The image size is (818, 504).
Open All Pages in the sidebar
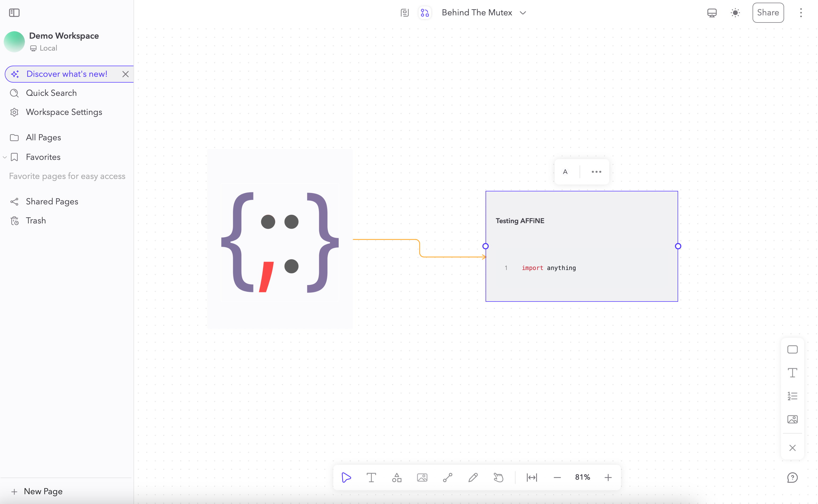43,137
